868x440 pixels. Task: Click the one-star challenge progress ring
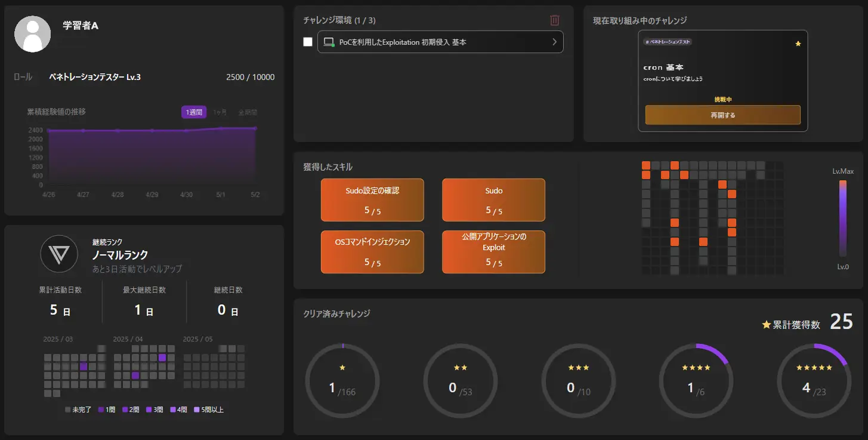[x=342, y=381]
